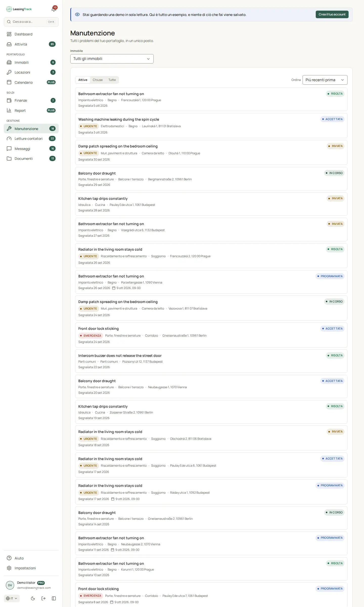Click RISOLTA status on Francouzská 1 issue
The width and height of the screenshot is (364, 607).
(x=335, y=94)
